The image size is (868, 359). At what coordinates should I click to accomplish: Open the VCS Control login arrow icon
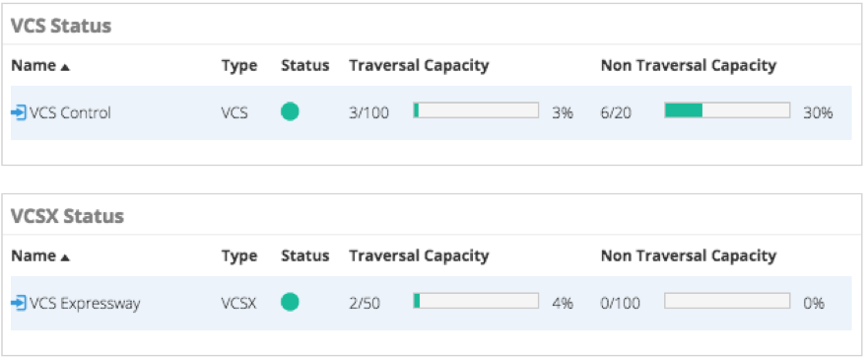[19, 113]
